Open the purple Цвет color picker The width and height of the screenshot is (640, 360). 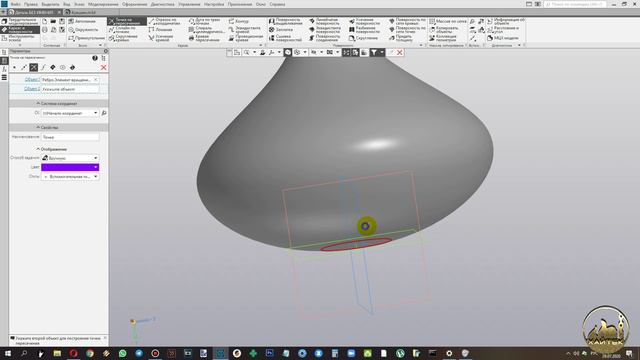click(x=70, y=167)
